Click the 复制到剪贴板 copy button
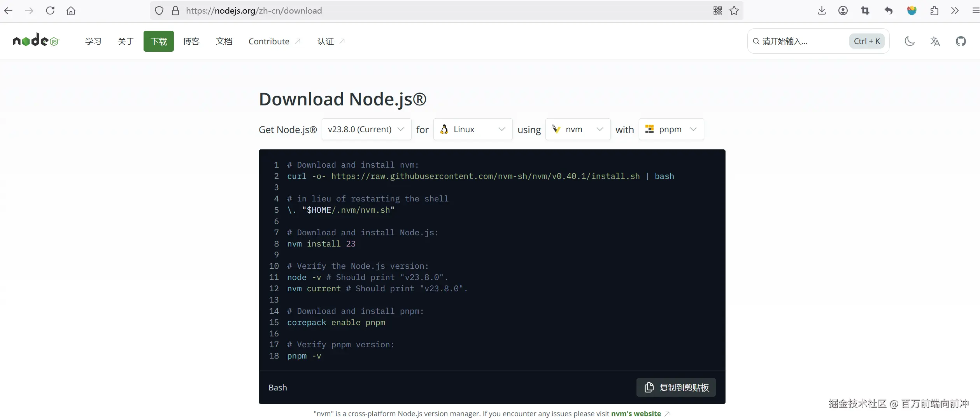Viewport: 980px width, 420px height. [676, 387]
